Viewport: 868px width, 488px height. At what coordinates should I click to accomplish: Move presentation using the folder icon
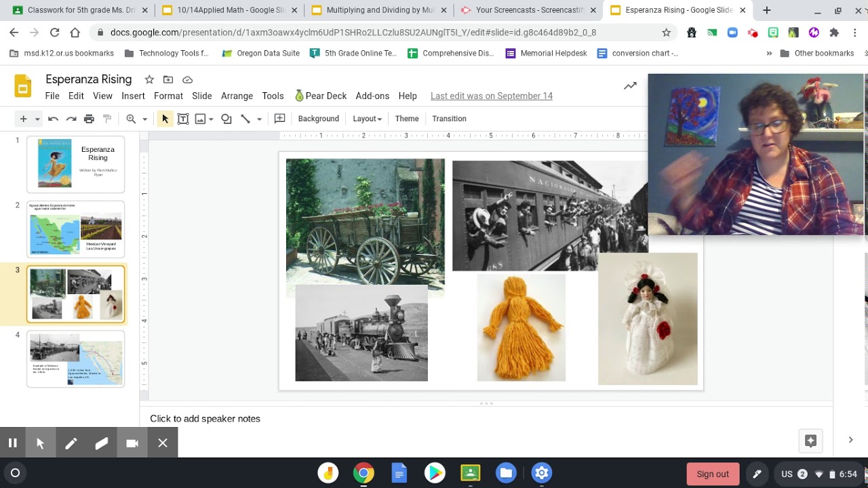click(x=168, y=80)
